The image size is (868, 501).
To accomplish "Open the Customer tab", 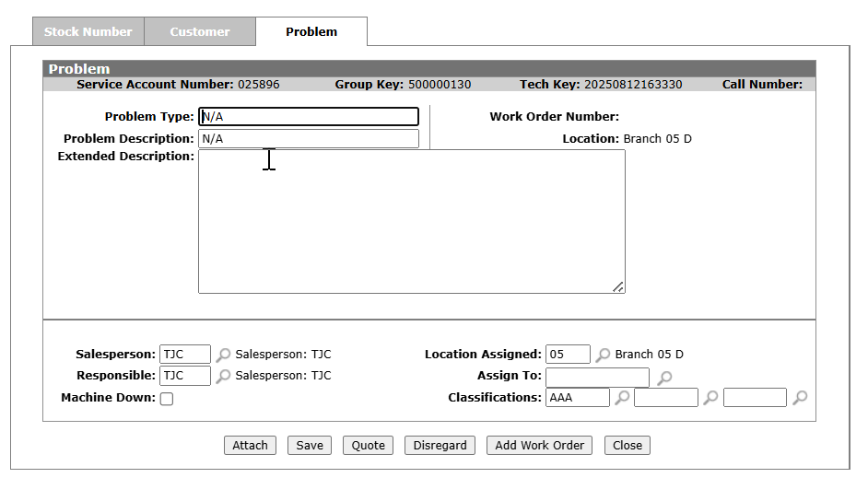I will click(x=200, y=31).
